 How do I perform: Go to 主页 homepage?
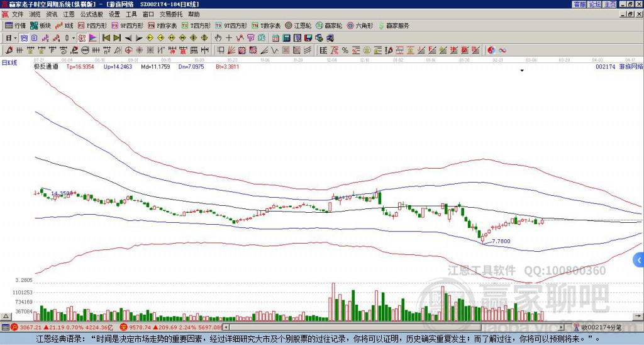click(610, 4)
